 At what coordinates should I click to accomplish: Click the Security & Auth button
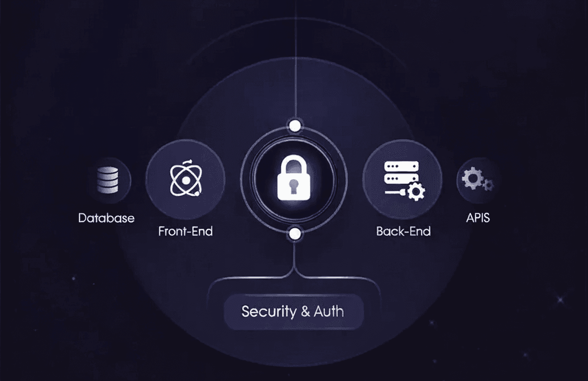(x=294, y=312)
